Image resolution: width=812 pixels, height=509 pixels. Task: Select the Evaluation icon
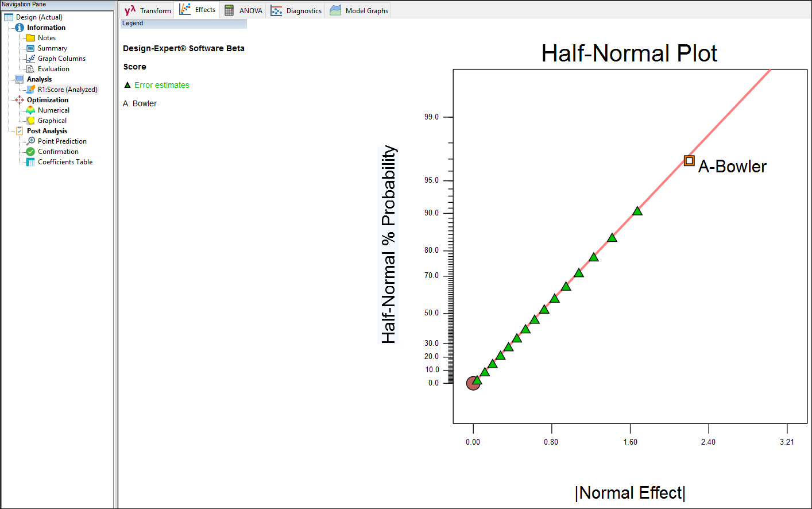coord(29,68)
